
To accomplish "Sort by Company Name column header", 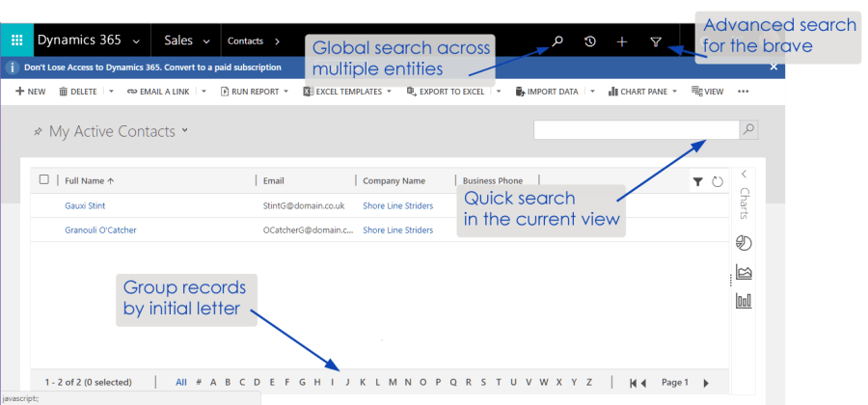I will pyautogui.click(x=394, y=181).
